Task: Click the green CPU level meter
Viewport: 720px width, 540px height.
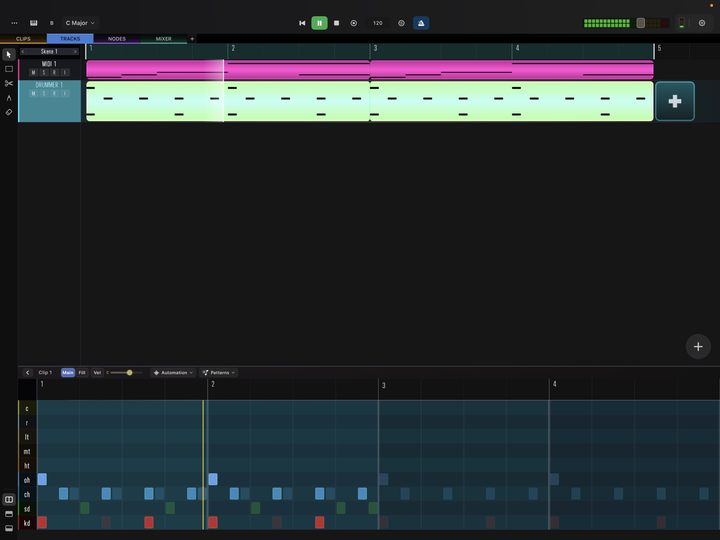Action: pyautogui.click(x=607, y=23)
